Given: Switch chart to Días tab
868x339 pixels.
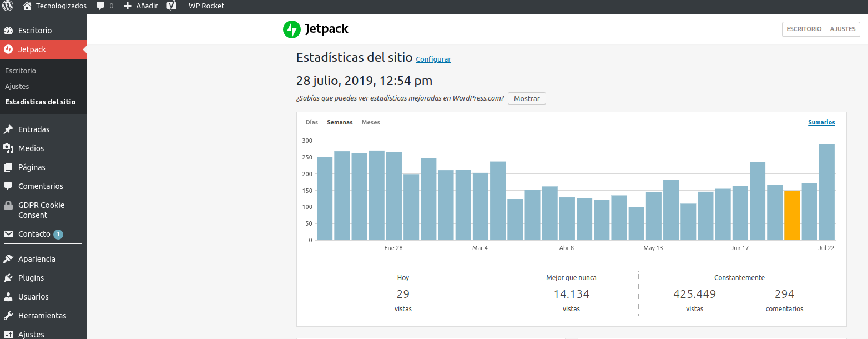Looking at the screenshot, I should click(312, 122).
